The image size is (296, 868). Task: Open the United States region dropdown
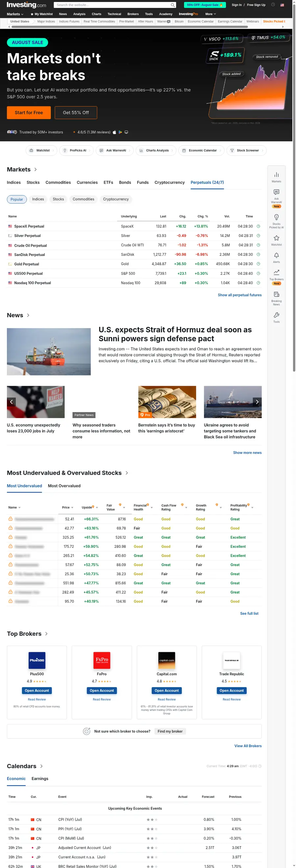pyautogui.click(x=21, y=21)
